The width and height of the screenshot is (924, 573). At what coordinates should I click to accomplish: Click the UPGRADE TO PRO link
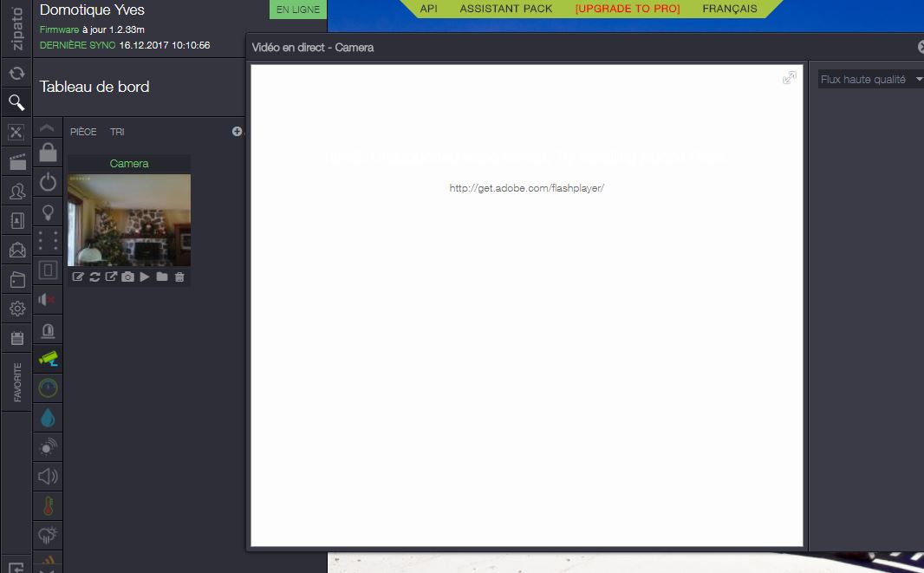(628, 9)
